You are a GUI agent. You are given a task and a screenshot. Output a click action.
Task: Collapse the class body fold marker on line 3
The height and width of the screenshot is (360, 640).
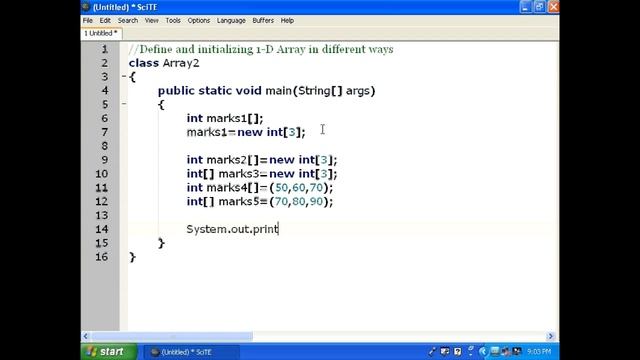pos(124,76)
